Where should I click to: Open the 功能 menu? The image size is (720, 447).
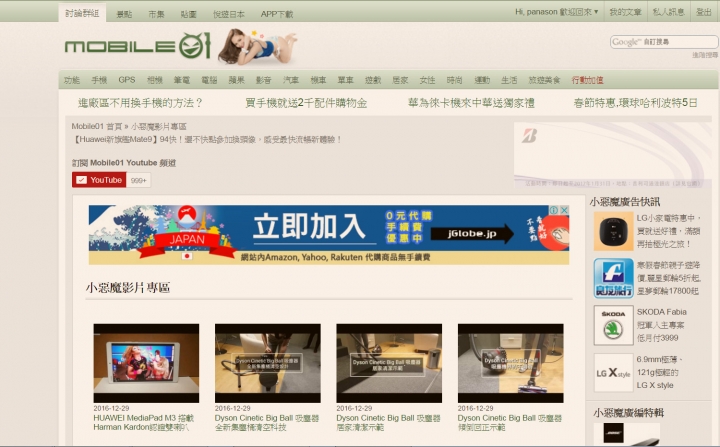pos(72,80)
